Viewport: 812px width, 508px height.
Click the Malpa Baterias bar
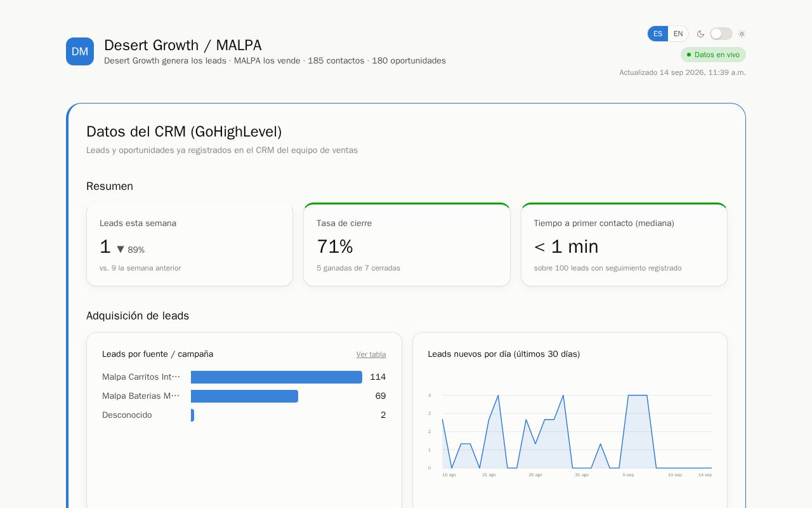pyautogui.click(x=244, y=396)
